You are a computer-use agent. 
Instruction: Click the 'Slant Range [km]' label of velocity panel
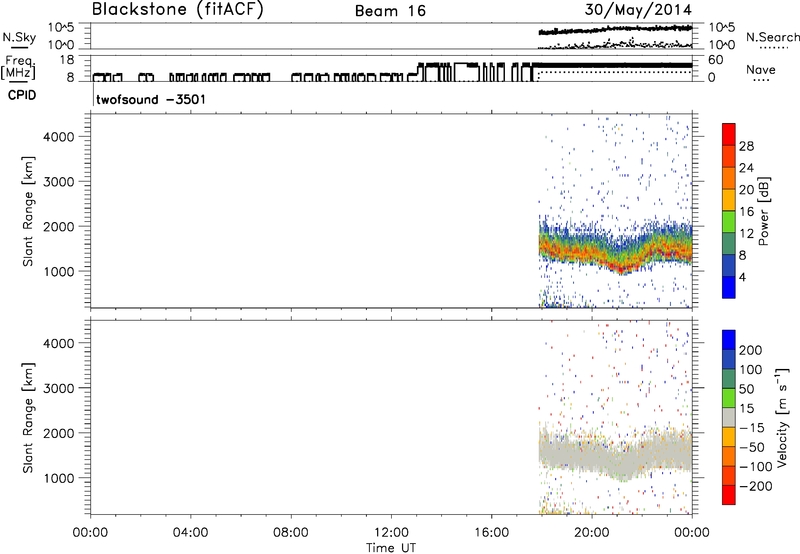tap(28, 418)
